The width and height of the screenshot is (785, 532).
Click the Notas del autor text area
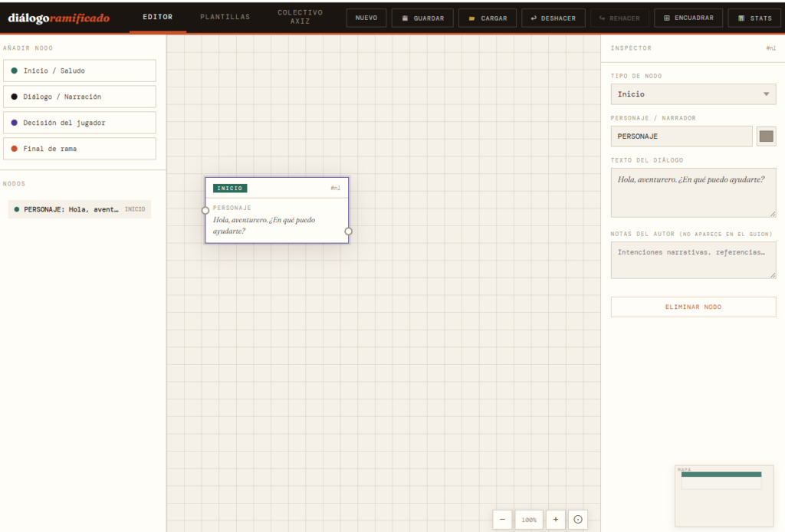[693, 260]
